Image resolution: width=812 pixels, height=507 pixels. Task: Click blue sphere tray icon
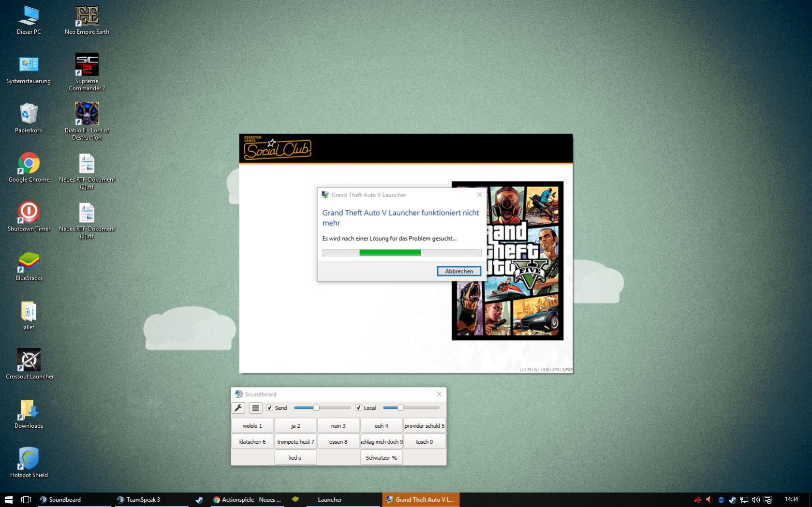[x=721, y=500]
